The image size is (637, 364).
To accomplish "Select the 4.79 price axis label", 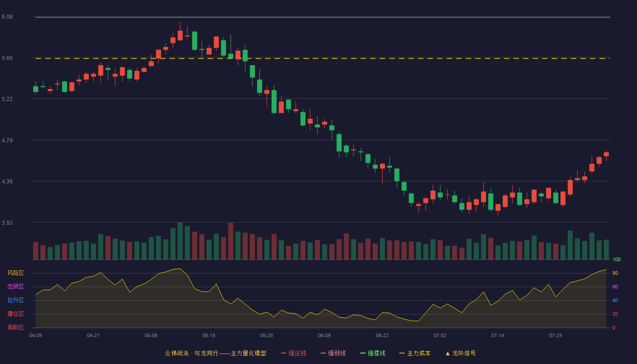I will coord(7,140).
